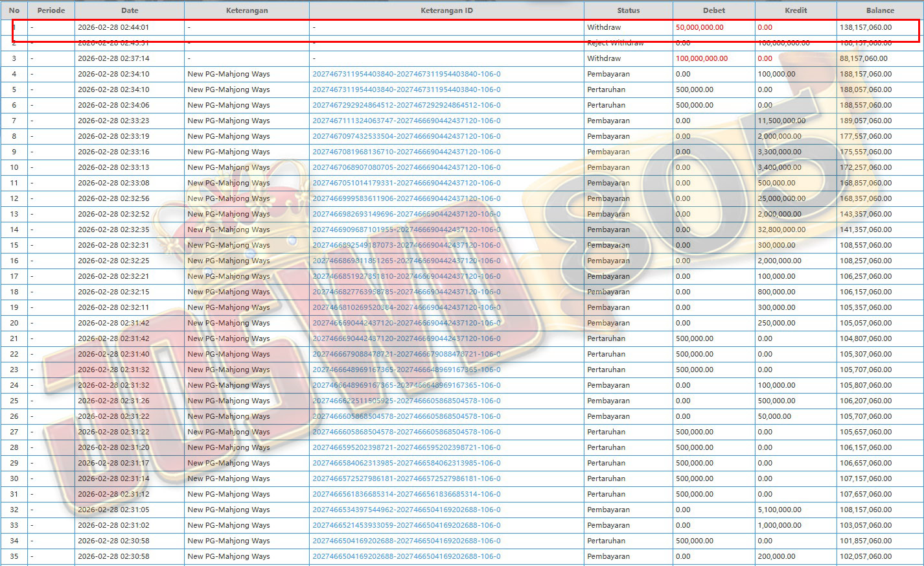
Task: Open transaction link starting with 2027466999583611906
Action: [x=406, y=198]
